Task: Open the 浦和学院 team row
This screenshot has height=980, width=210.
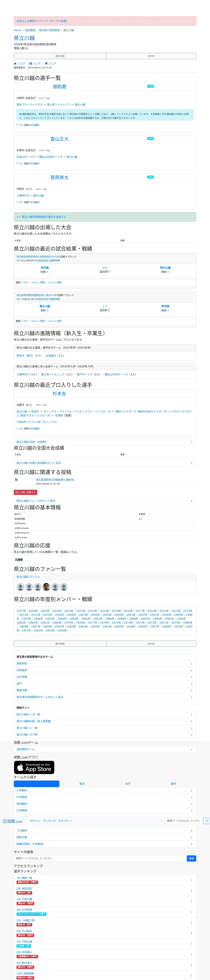Action: [x=105, y=663]
